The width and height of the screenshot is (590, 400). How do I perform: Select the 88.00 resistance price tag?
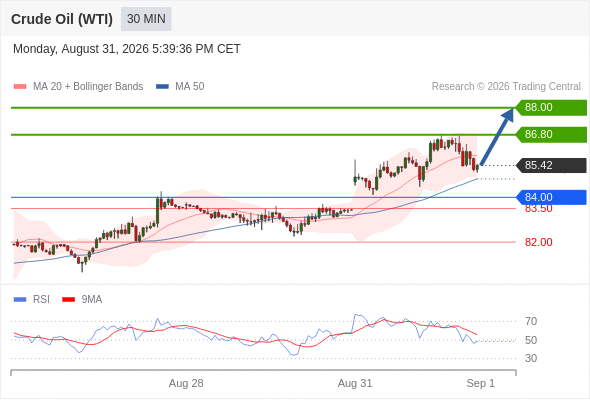[x=551, y=108]
